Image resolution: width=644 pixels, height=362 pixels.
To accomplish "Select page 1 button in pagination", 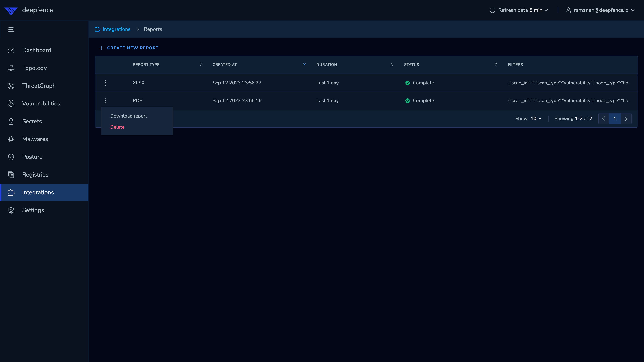I will pos(615,119).
